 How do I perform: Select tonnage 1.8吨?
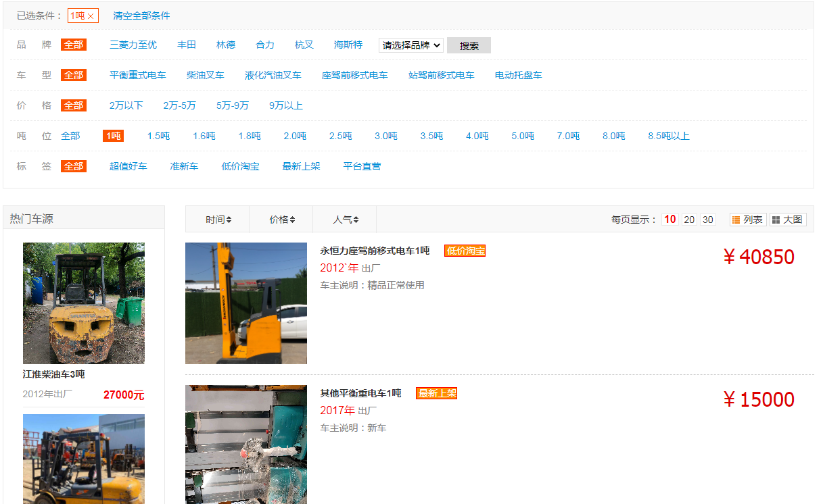pyautogui.click(x=250, y=136)
